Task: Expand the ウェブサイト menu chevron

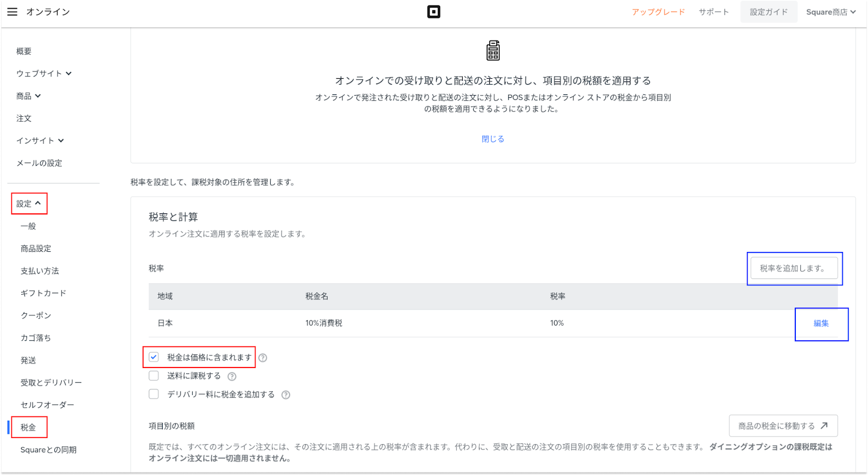Action: click(x=69, y=74)
